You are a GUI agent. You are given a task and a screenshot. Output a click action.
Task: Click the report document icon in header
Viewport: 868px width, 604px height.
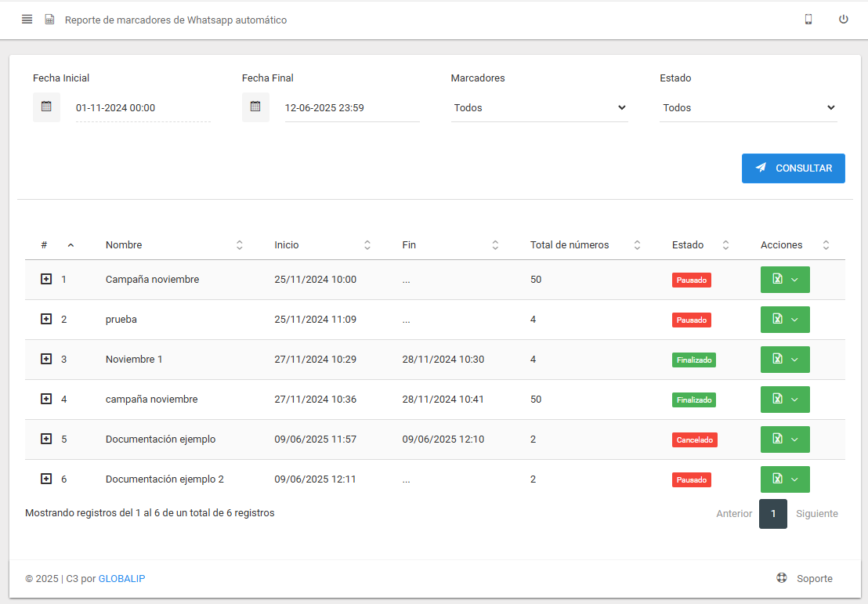[x=49, y=20]
